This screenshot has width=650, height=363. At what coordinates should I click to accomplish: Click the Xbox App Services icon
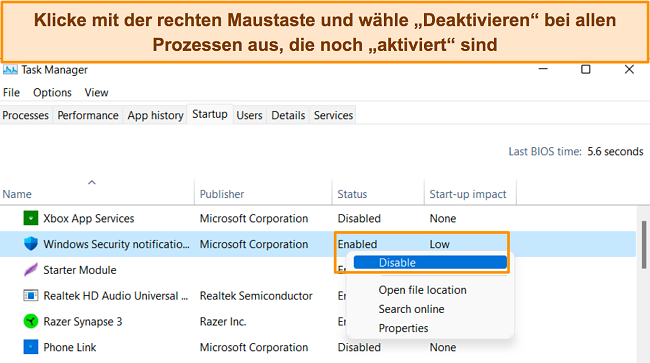31,218
